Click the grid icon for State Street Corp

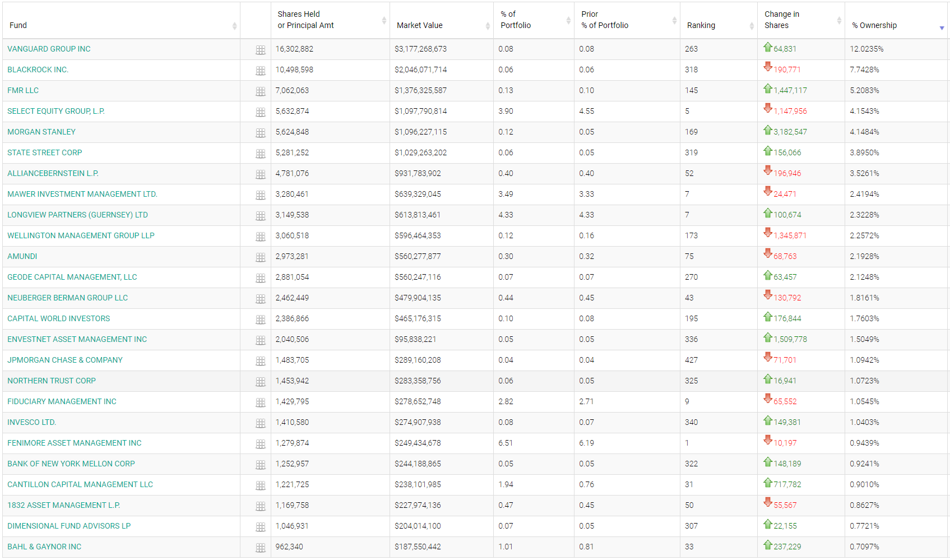(261, 154)
